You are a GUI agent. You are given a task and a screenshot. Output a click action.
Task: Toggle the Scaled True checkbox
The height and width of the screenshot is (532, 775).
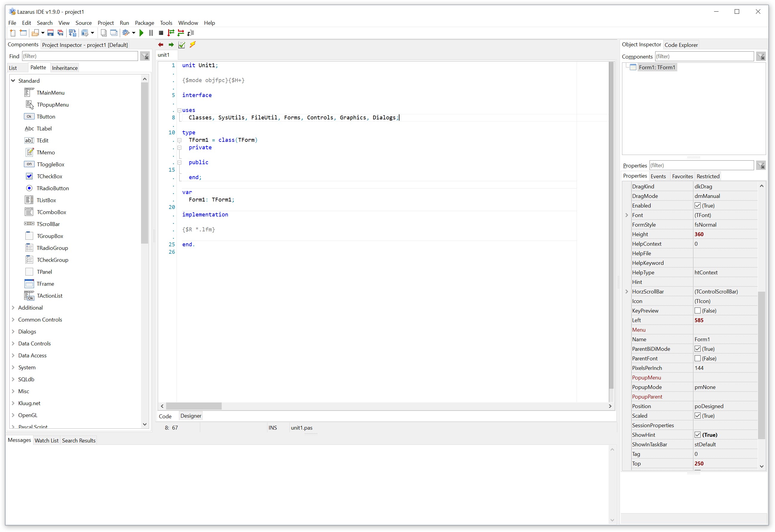point(697,416)
